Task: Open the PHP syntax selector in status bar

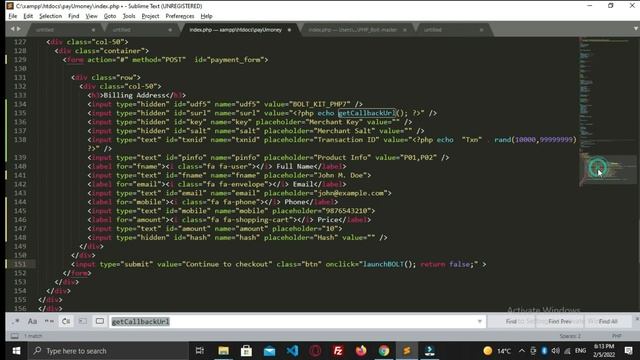Action: point(617,336)
